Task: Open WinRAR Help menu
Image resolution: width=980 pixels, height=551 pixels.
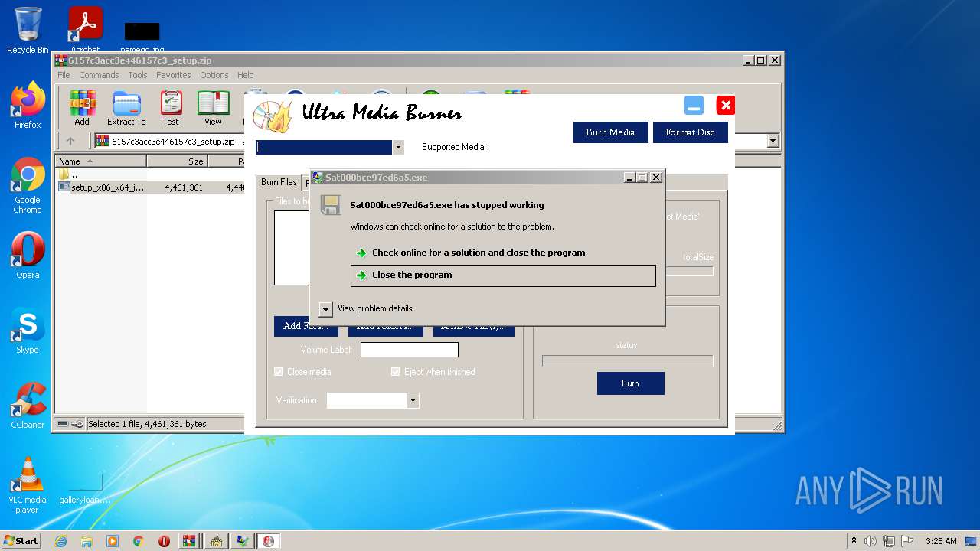Action: coord(245,75)
